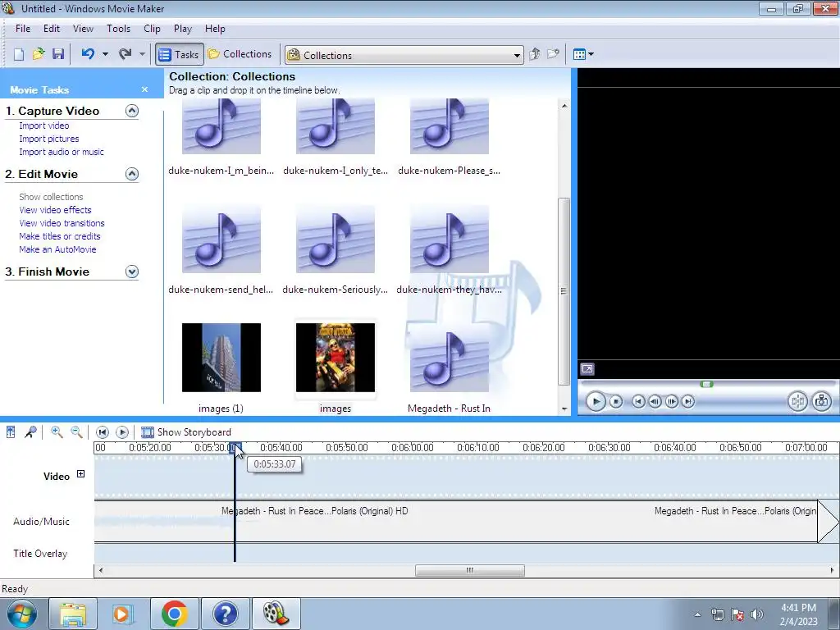Click the timeline horizontal scrollbar thumb
This screenshot has width=840, height=630.
click(470, 571)
